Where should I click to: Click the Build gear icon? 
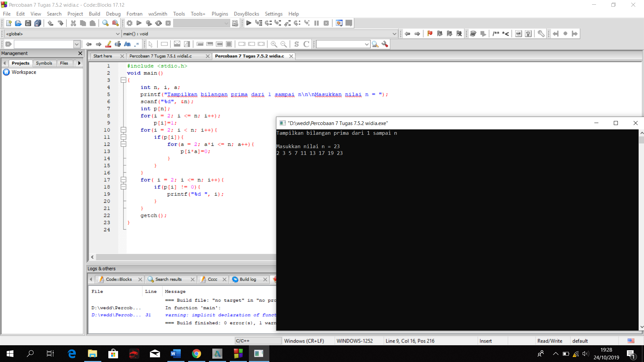(x=129, y=23)
